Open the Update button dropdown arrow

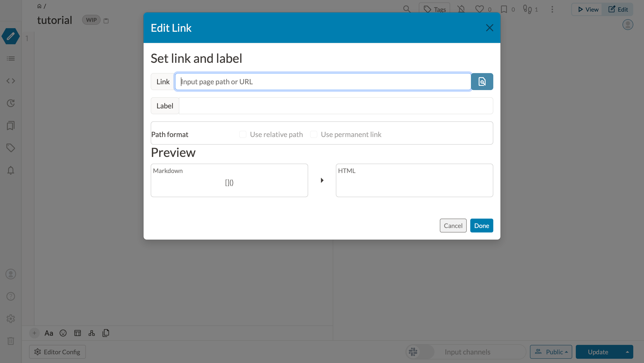(x=627, y=352)
